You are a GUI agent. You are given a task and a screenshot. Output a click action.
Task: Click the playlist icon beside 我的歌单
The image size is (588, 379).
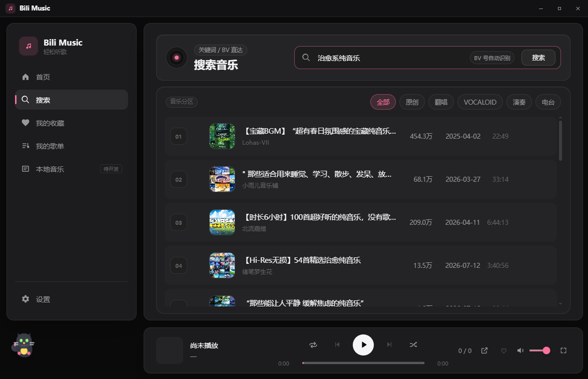(26, 146)
